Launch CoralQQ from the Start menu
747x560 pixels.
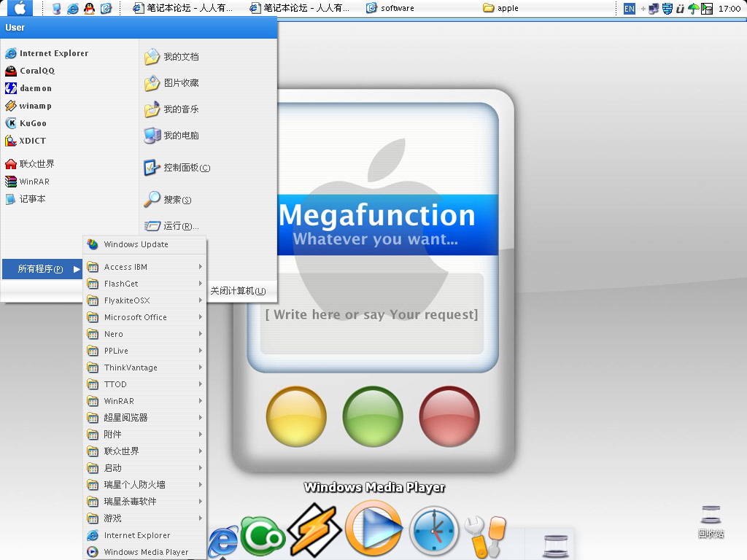(29, 71)
